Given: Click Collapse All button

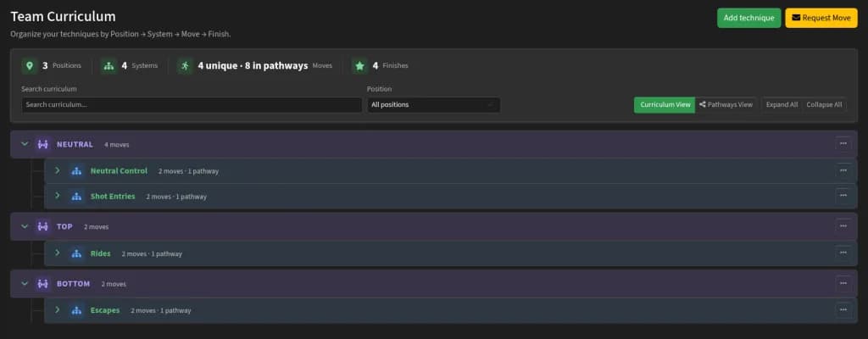Looking at the screenshot, I should (x=824, y=105).
